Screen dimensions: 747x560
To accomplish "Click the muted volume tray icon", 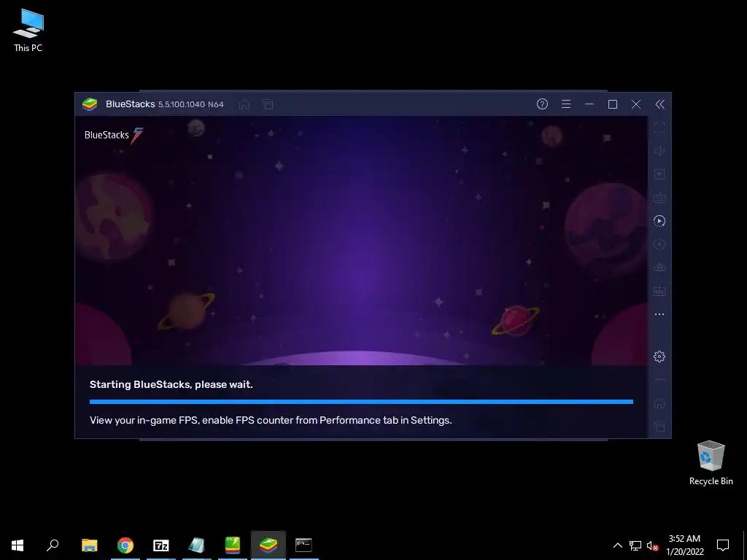I will pos(653,545).
